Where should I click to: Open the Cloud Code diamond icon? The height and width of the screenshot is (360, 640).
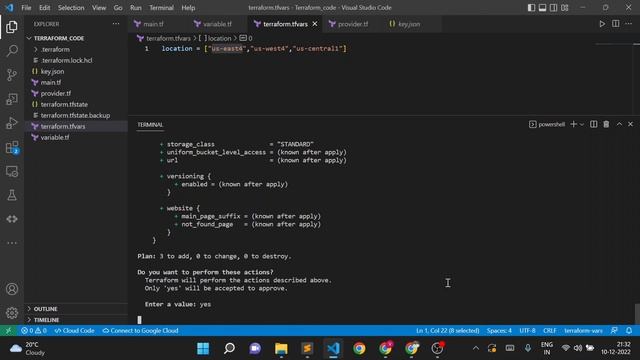pos(12,219)
